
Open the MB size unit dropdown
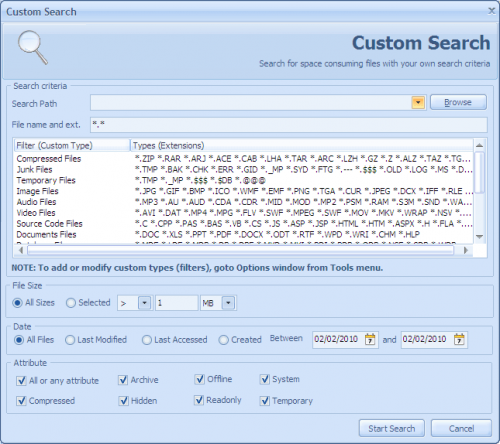pyautogui.click(x=228, y=303)
